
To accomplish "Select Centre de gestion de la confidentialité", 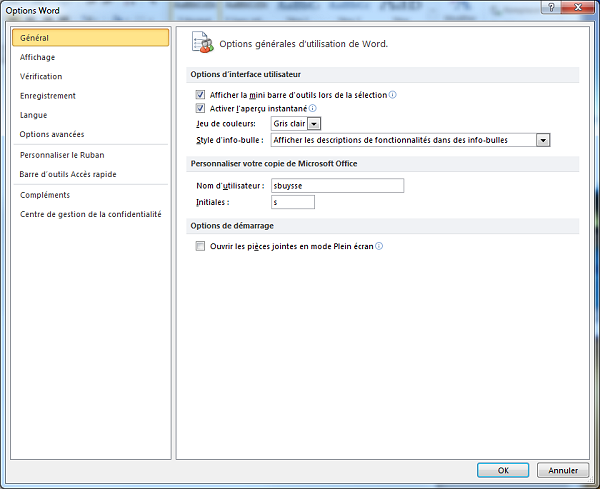I will tap(90, 213).
